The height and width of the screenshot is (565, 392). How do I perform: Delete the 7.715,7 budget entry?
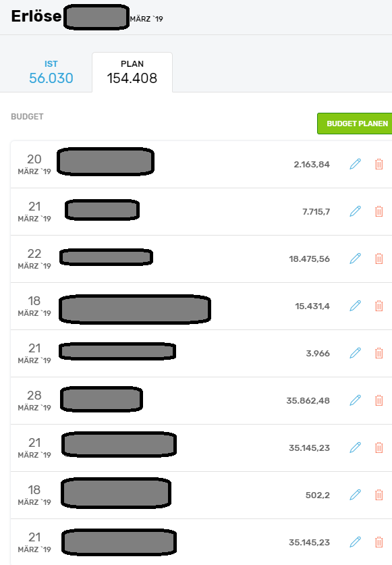379,211
